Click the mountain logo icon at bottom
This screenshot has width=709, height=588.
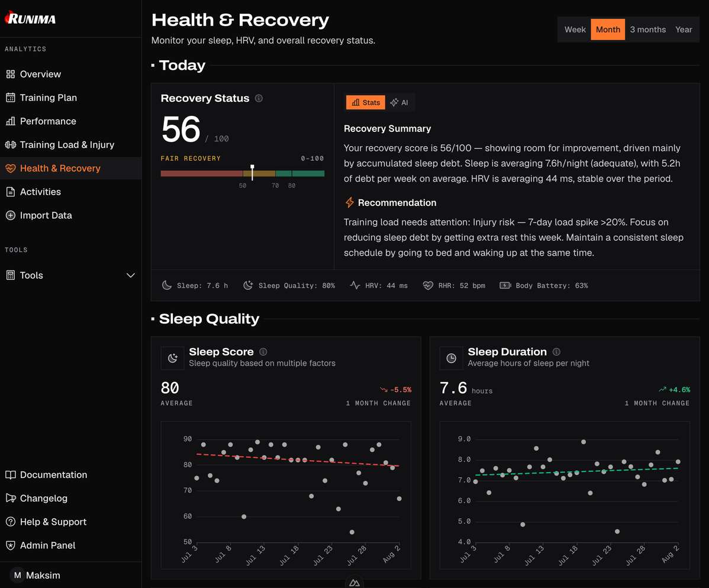point(354,583)
